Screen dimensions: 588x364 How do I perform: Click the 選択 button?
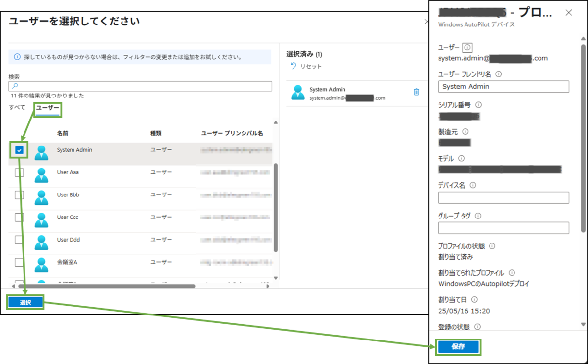[x=25, y=303]
